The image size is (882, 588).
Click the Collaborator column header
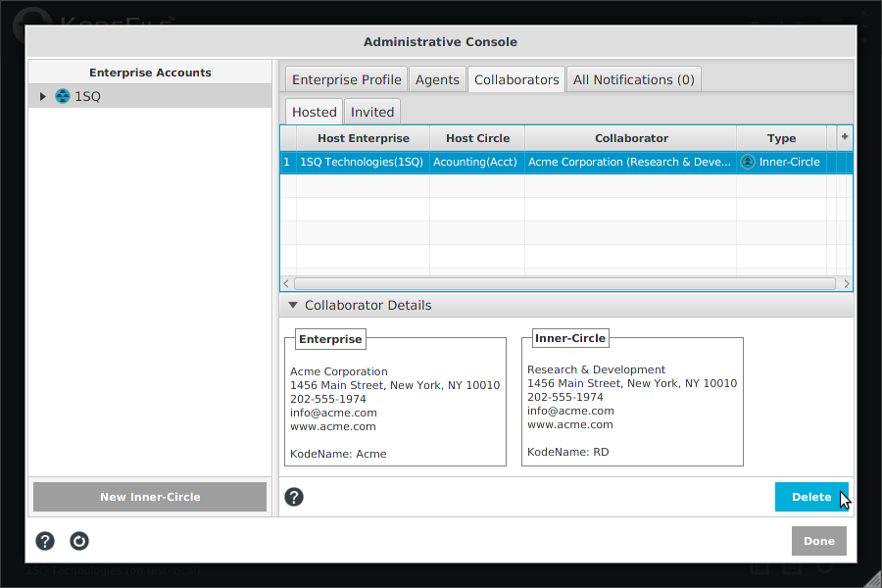[630, 138]
